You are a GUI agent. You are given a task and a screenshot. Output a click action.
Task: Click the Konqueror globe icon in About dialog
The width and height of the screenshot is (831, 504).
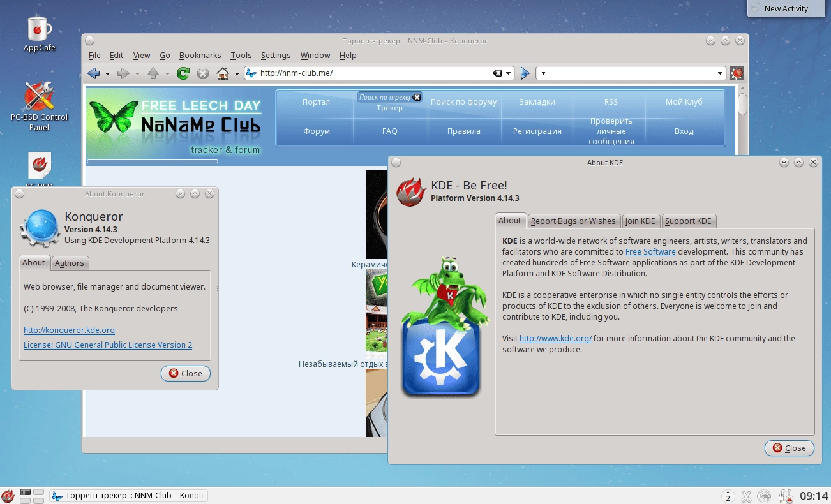click(x=40, y=227)
